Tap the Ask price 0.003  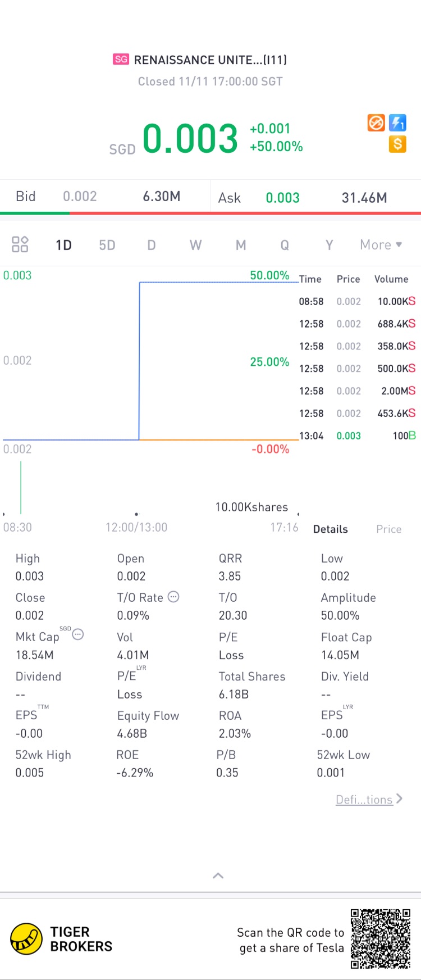click(282, 198)
